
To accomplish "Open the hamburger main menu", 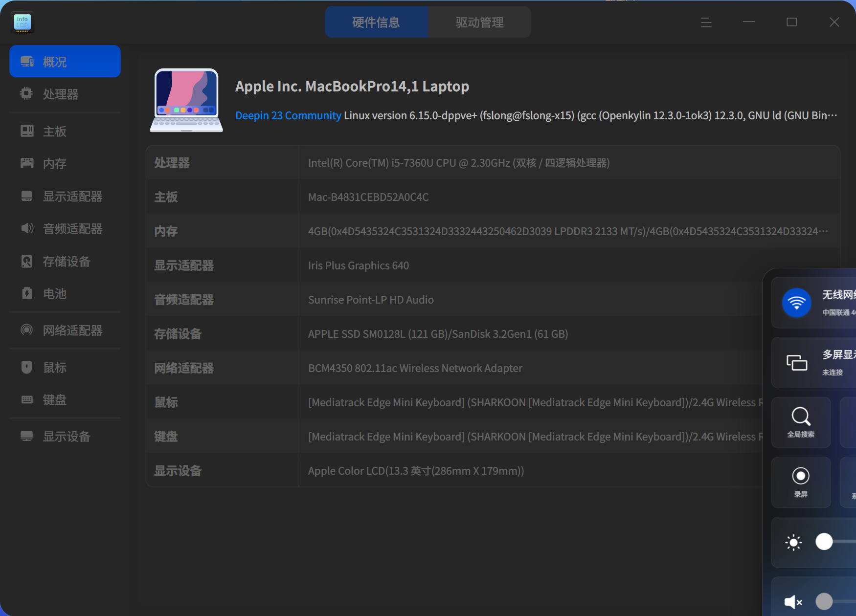I will [706, 22].
